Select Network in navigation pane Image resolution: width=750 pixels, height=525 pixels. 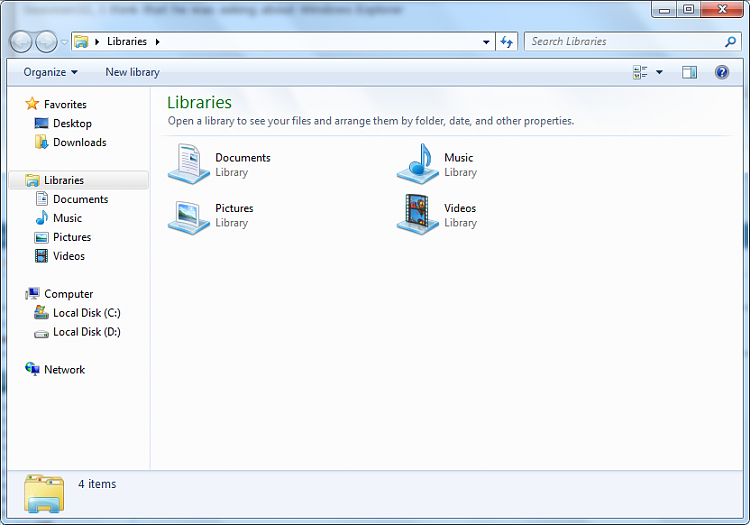pyautogui.click(x=64, y=370)
